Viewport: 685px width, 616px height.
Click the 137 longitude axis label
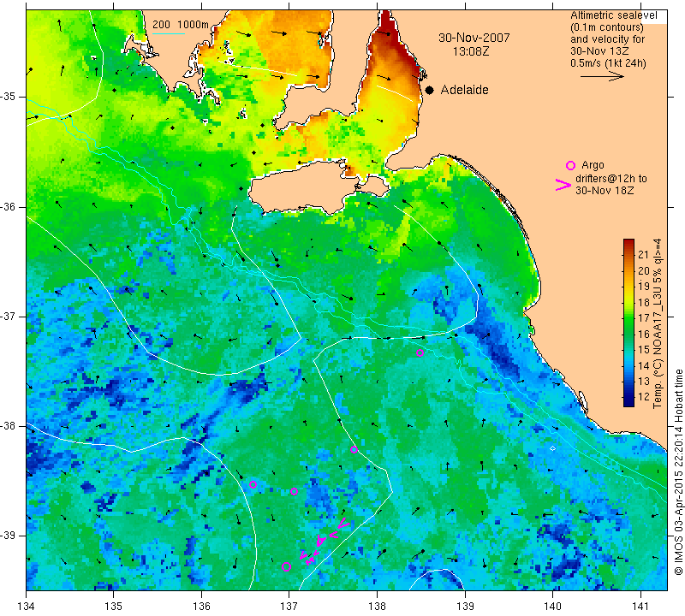[x=289, y=606]
